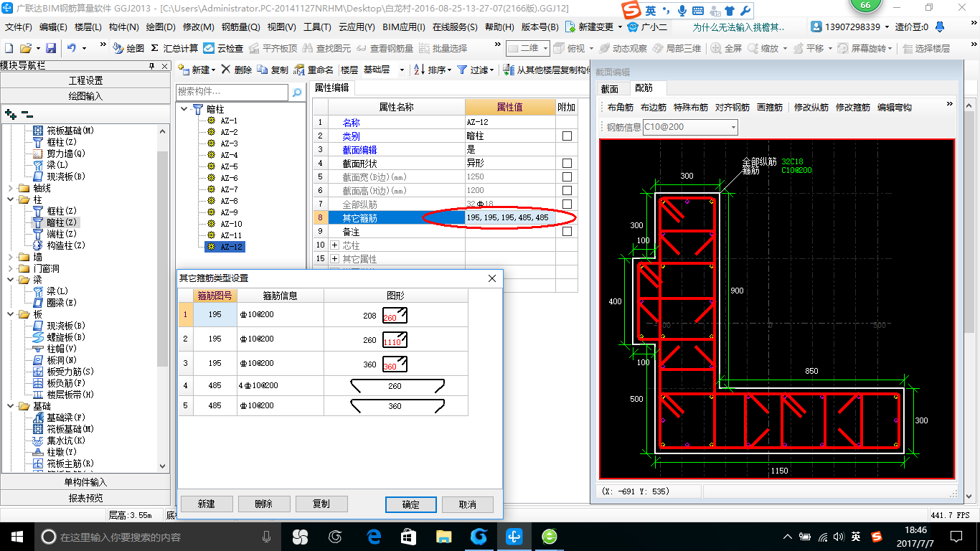Open the 新建变更 icon in menu bar
The image size is (980, 551).
pyautogui.click(x=570, y=27)
